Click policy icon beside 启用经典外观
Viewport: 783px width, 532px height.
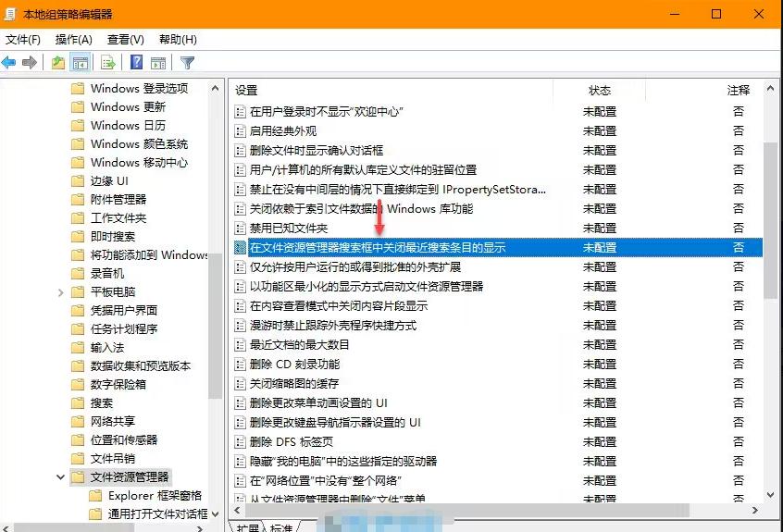(241, 131)
